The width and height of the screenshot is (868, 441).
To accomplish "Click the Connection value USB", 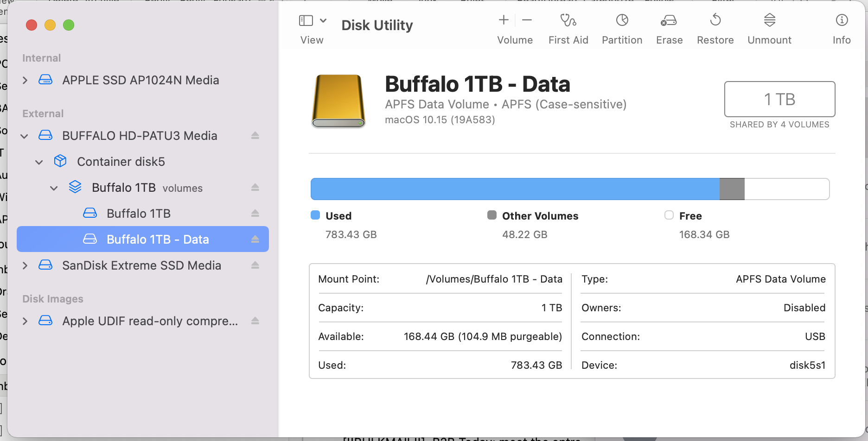I will click(x=815, y=336).
